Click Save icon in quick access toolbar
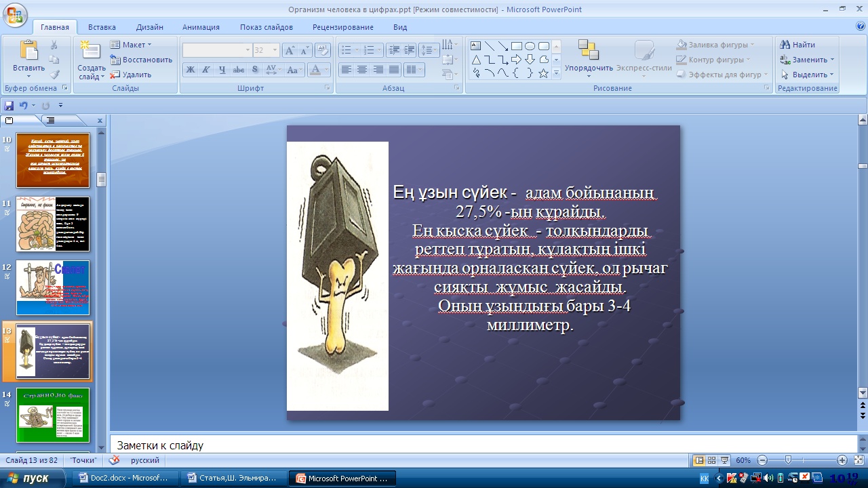The width and height of the screenshot is (868, 488). point(9,106)
